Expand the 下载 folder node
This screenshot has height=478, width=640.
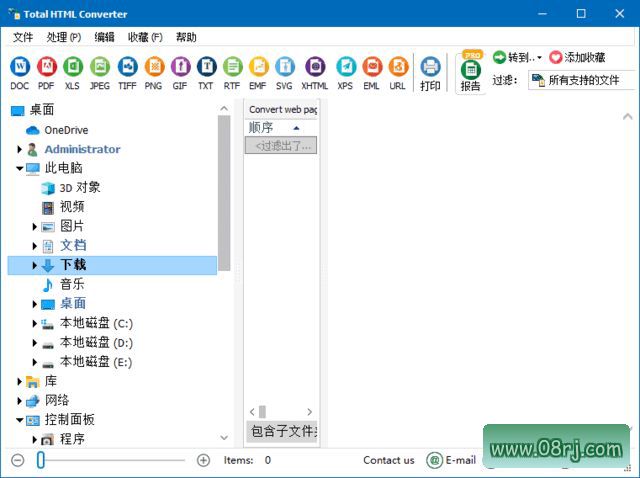click(x=35, y=265)
